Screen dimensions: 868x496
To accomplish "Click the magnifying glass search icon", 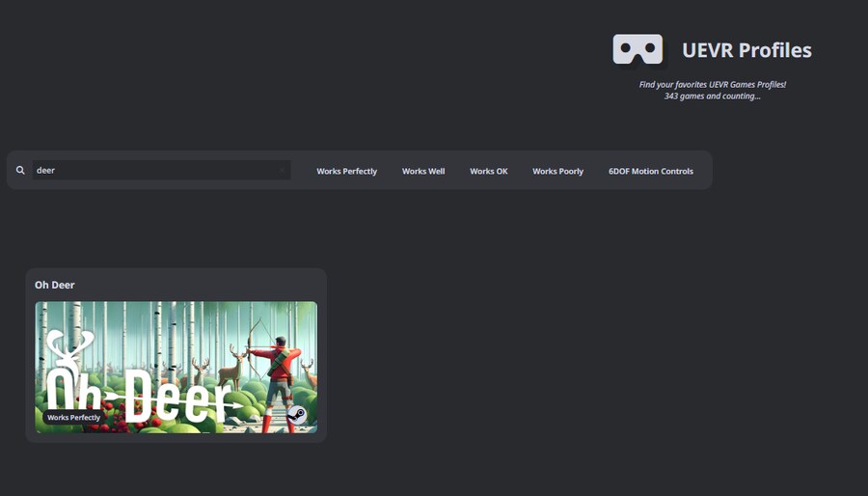I will (20, 171).
